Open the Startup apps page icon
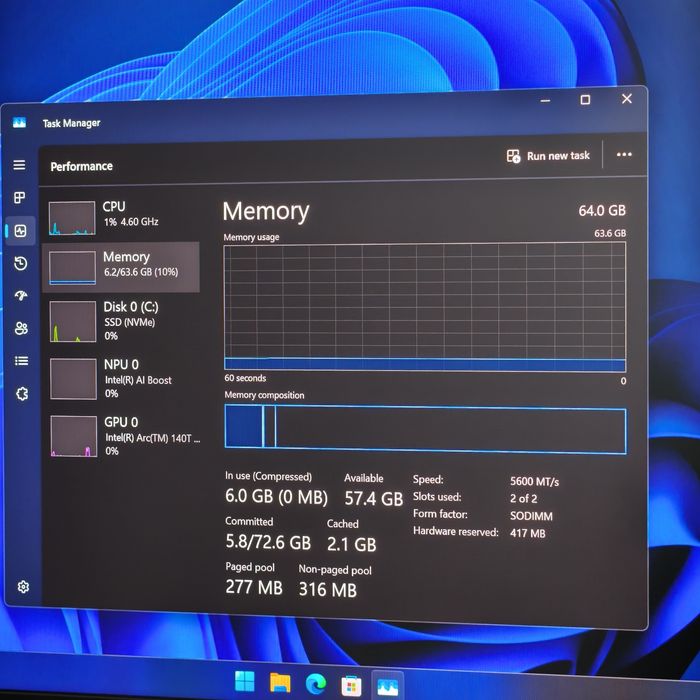The image size is (700, 700). pos(21,295)
